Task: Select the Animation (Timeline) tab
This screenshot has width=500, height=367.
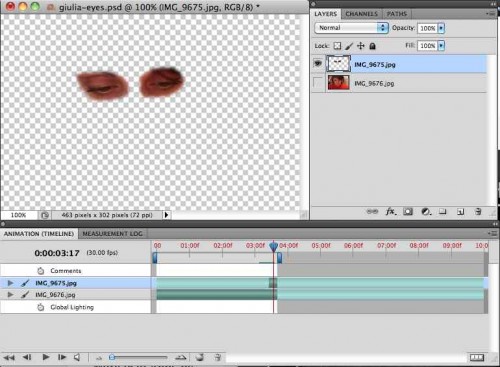Action: click(x=39, y=234)
